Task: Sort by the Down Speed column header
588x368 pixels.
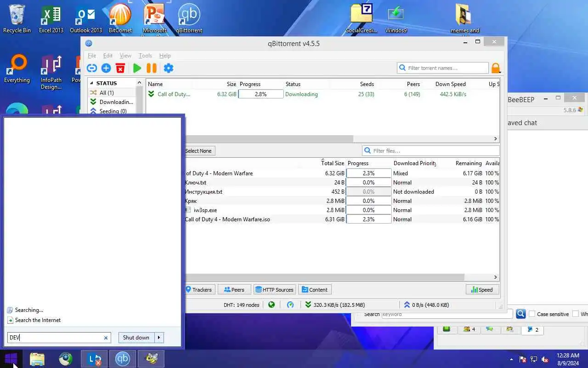Action: tap(450, 84)
